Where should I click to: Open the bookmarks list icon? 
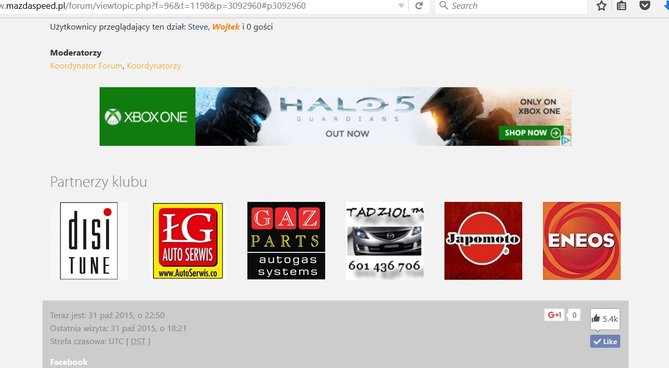click(x=622, y=6)
